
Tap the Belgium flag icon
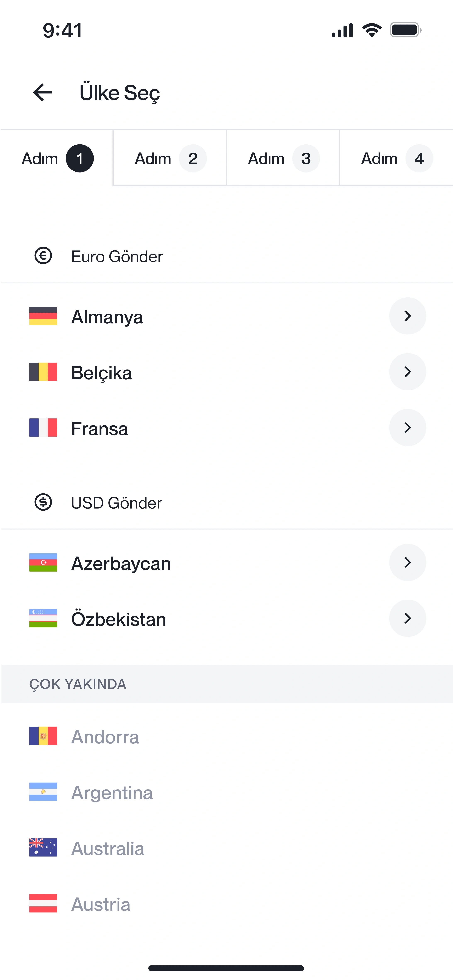pos(43,372)
